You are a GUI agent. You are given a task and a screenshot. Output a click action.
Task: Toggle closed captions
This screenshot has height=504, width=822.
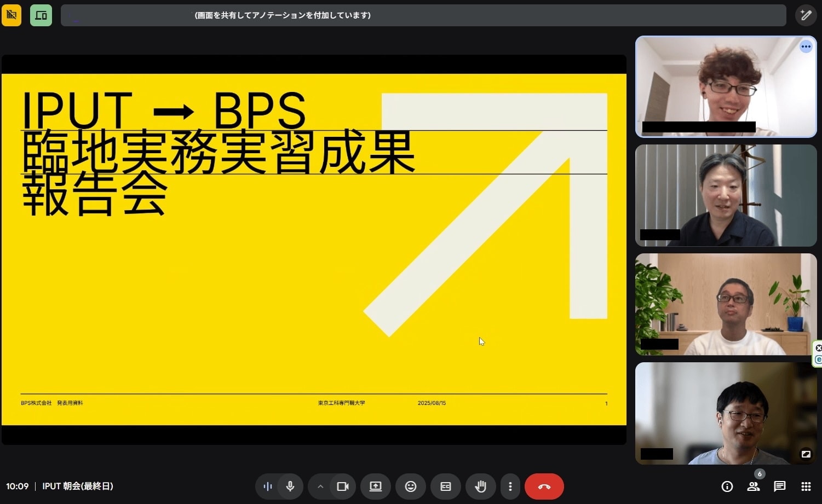(446, 486)
